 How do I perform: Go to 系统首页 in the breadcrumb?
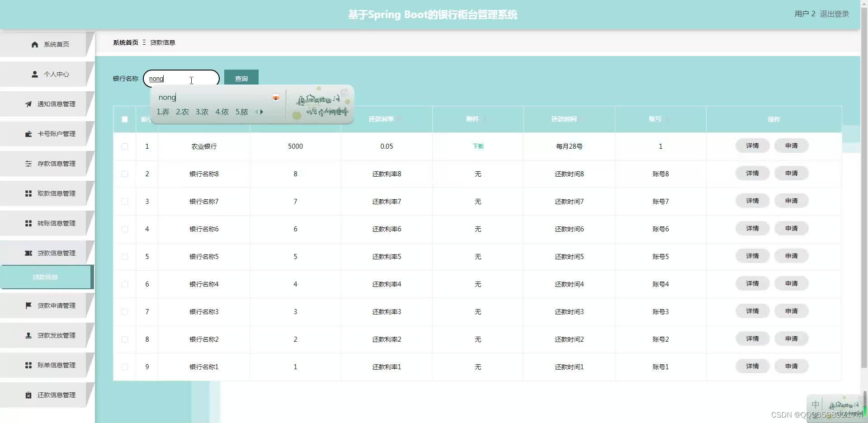126,42
